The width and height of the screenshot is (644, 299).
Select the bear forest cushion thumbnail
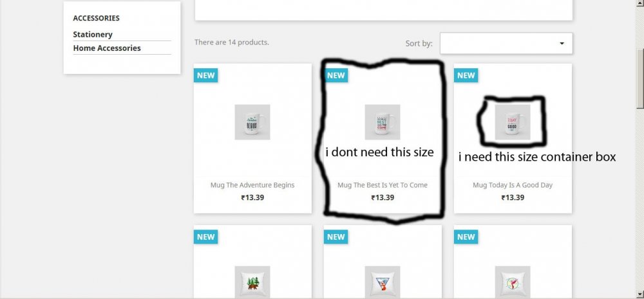[252, 282]
